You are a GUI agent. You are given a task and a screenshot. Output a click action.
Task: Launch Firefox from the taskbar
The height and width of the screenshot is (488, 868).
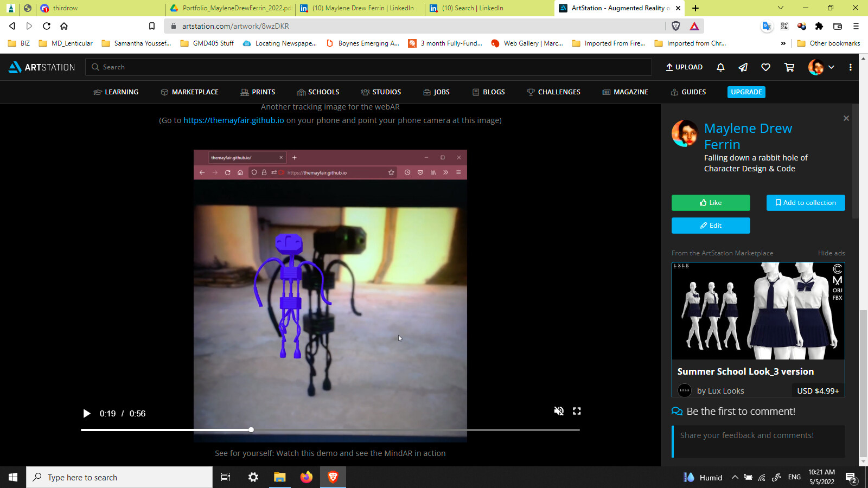pyautogui.click(x=306, y=477)
